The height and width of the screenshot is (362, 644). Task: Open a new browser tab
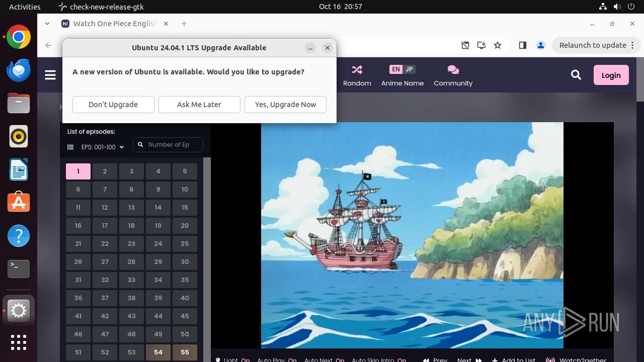(x=184, y=24)
